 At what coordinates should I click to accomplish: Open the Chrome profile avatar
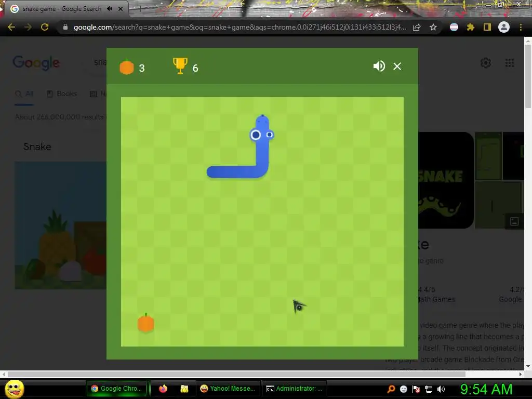click(x=504, y=27)
